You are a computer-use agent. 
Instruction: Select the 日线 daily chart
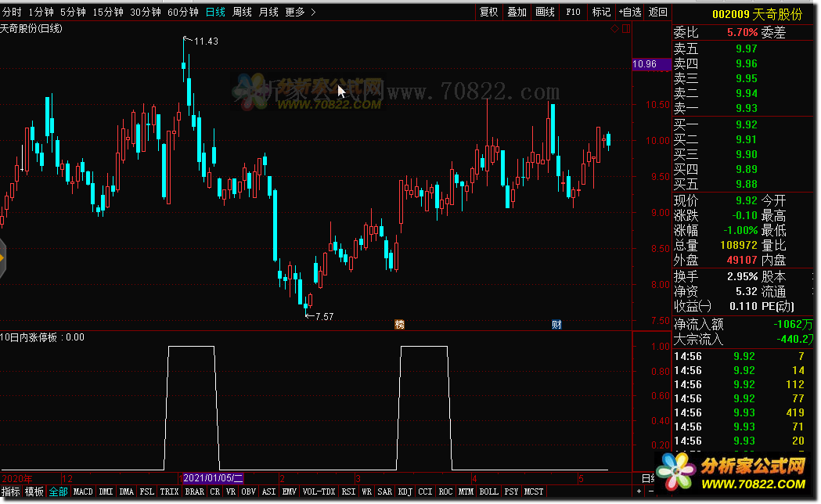(215, 12)
